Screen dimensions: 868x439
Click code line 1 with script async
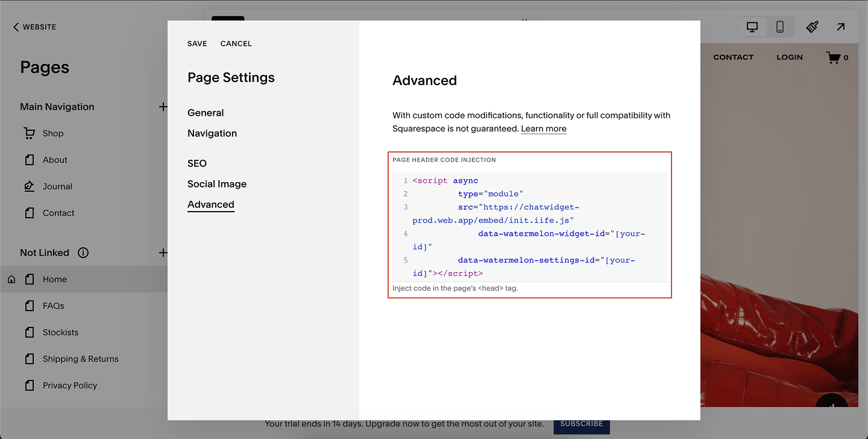tap(445, 180)
